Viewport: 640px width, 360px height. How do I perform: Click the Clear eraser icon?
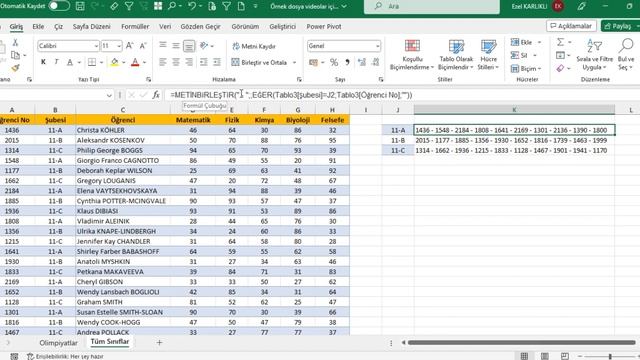[x=561, y=68]
